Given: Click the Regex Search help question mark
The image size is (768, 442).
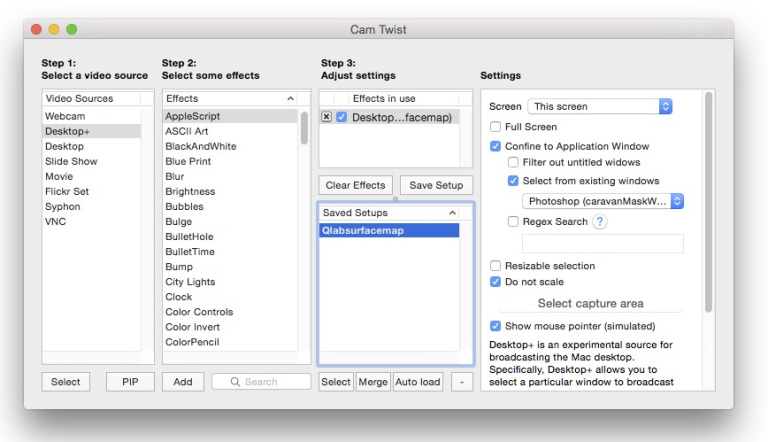Looking at the screenshot, I should (x=600, y=222).
